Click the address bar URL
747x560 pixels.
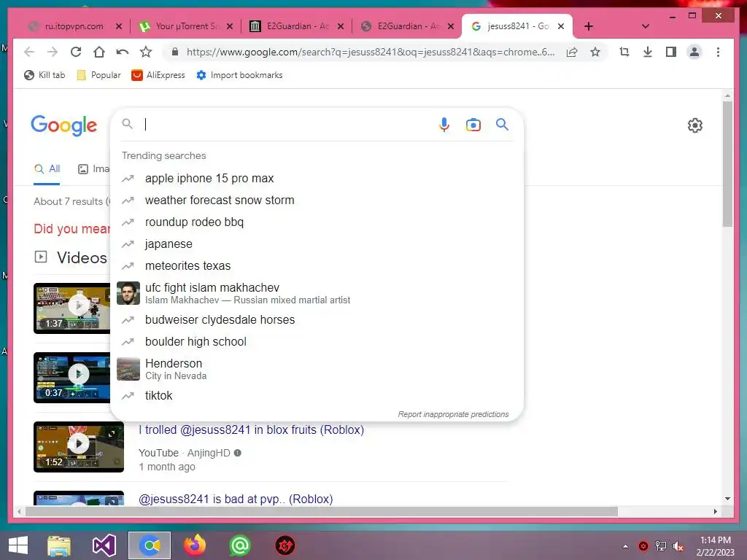(370, 52)
